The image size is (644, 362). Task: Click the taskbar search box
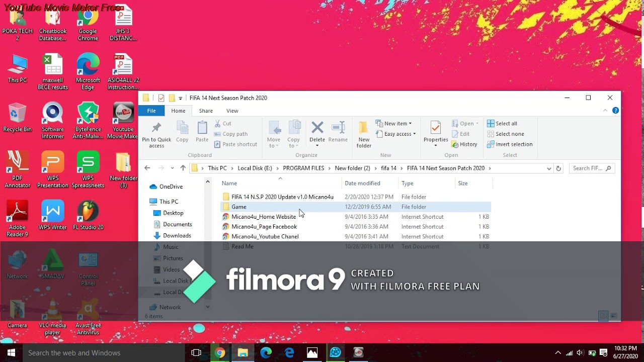pyautogui.click(x=104, y=353)
